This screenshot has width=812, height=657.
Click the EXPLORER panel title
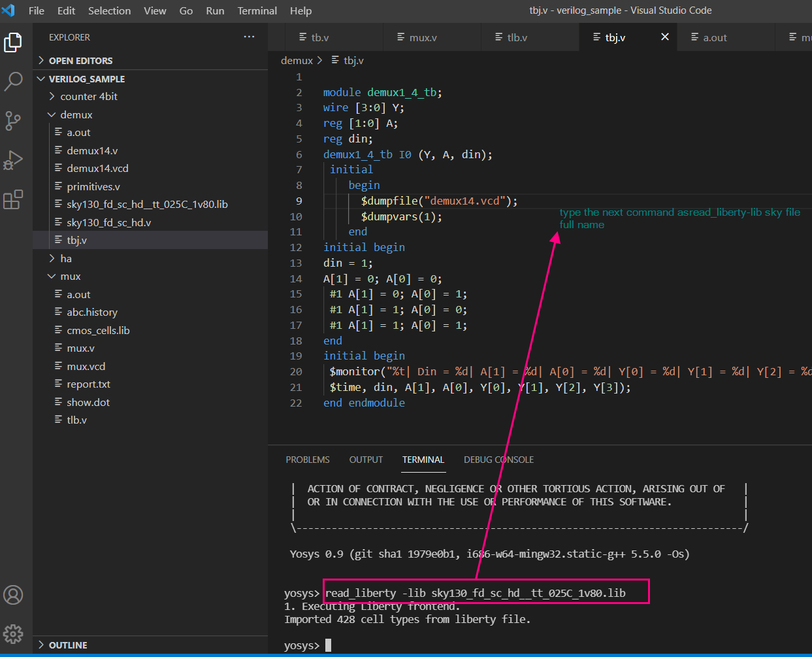pyautogui.click(x=69, y=37)
